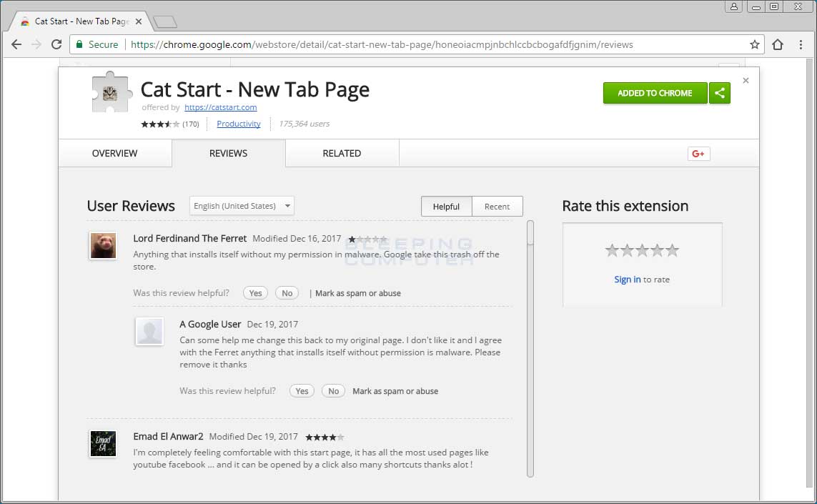817x504 pixels.
Task: Open the Chrome three-dot menu
Action: 801,44
